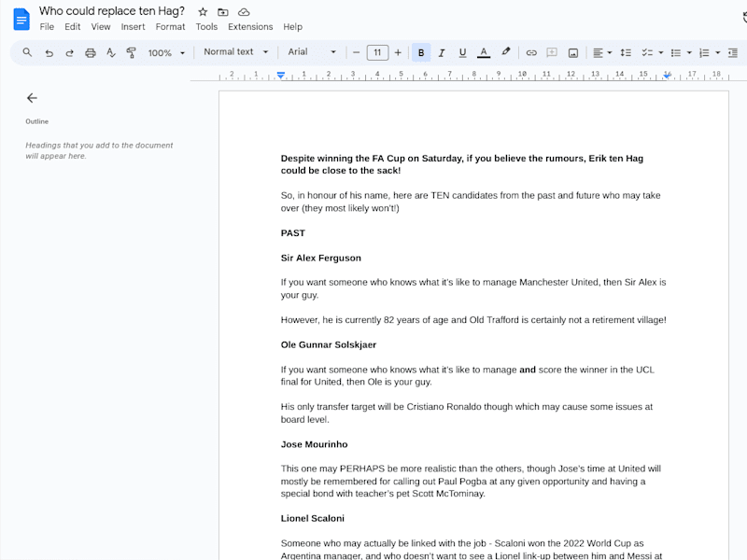Open the zoom 100% dropdown

click(x=166, y=53)
